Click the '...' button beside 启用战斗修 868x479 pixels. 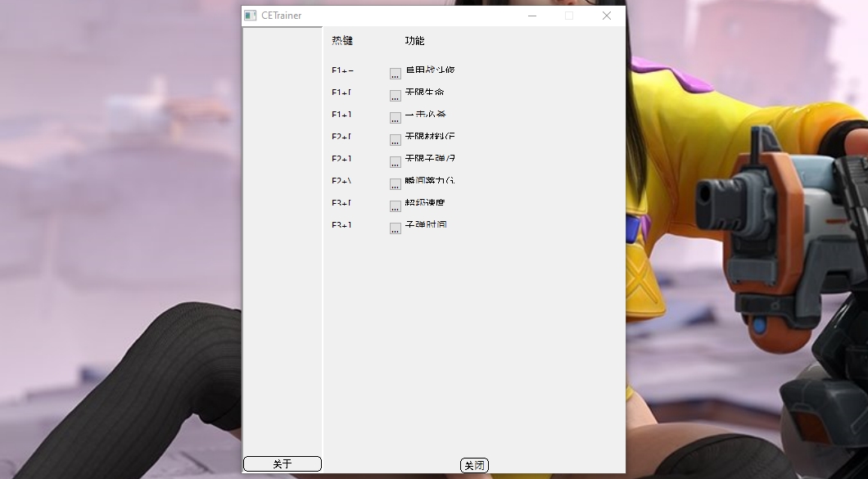pyautogui.click(x=396, y=74)
